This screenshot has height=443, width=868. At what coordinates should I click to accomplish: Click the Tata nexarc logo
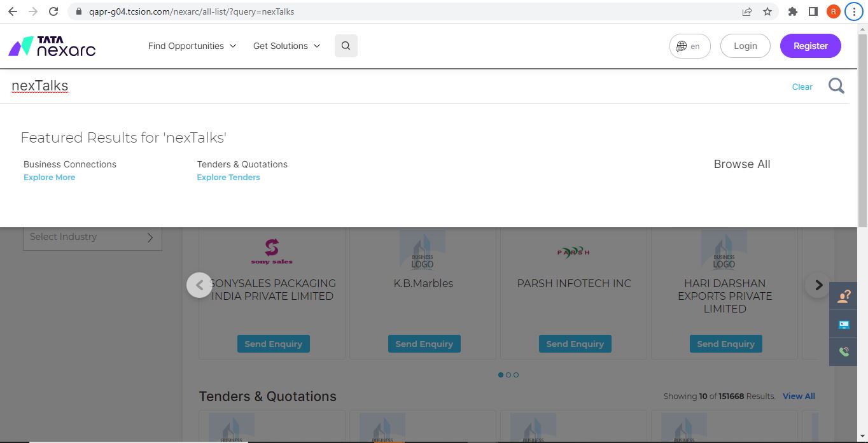tap(52, 46)
